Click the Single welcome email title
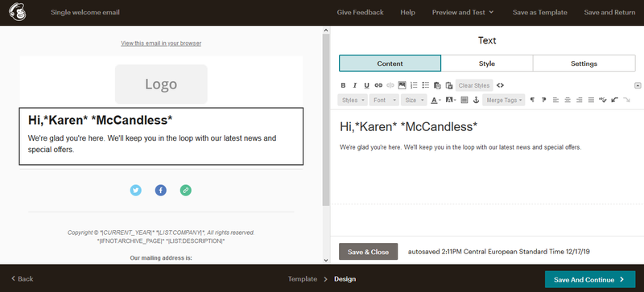The height and width of the screenshot is (292, 644). (85, 12)
